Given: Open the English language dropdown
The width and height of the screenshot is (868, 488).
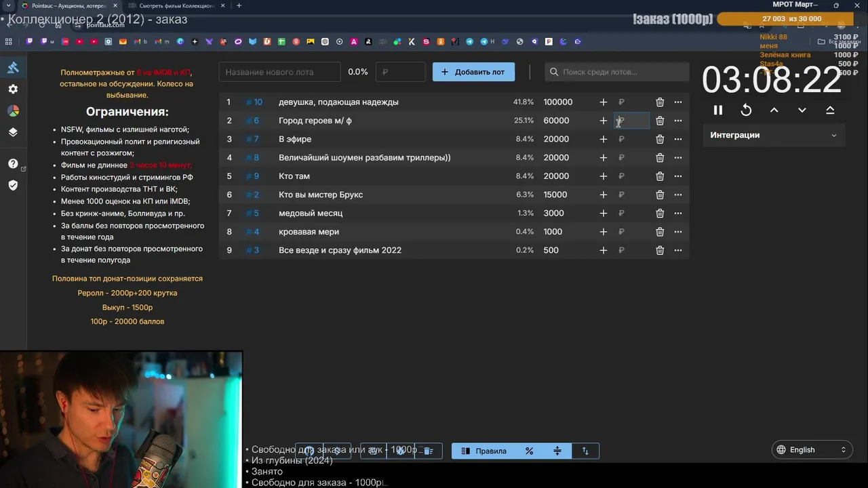Looking at the screenshot, I should click(x=812, y=449).
